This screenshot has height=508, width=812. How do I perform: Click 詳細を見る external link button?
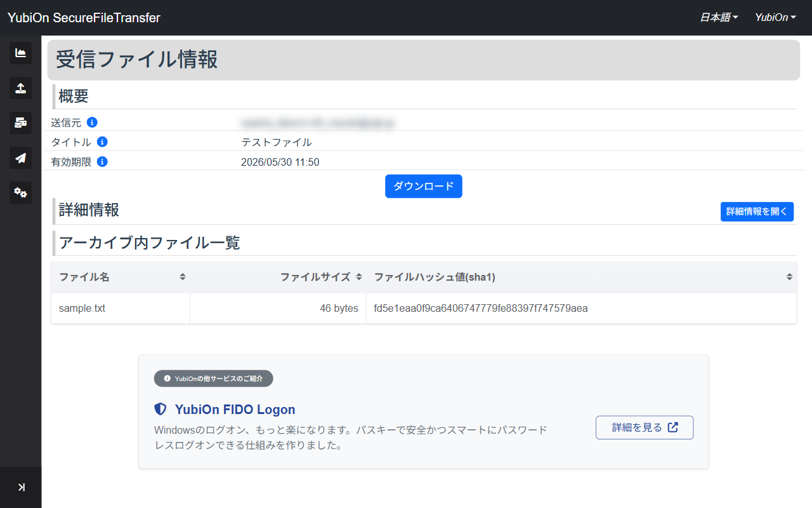pyautogui.click(x=645, y=427)
